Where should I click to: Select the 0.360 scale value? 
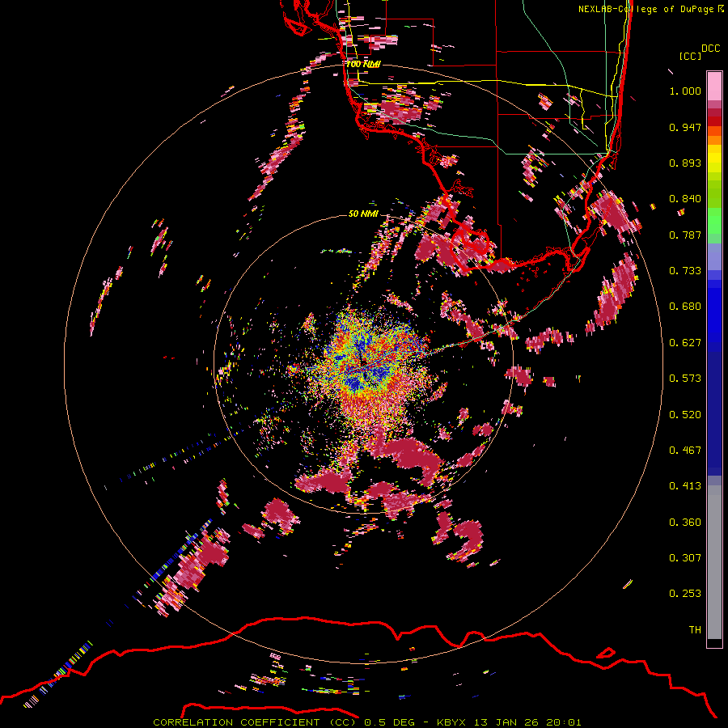pyautogui.click(x=685, y=523)
